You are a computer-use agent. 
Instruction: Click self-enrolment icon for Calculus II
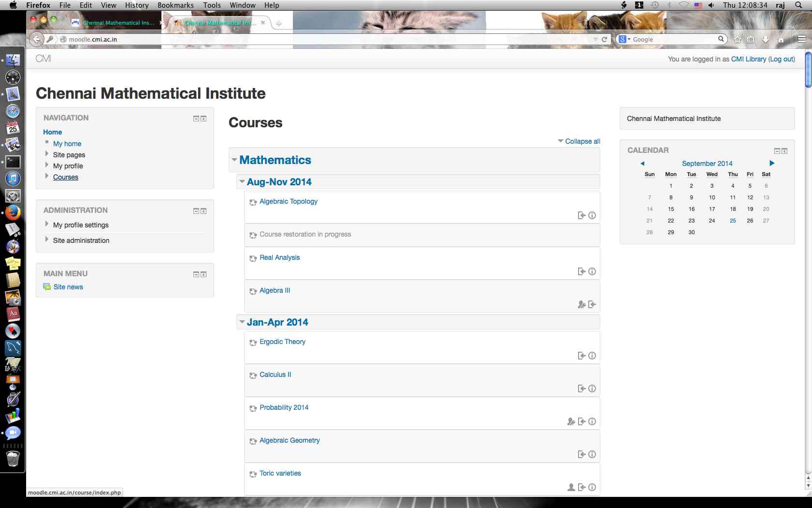[x=582, y=388]
